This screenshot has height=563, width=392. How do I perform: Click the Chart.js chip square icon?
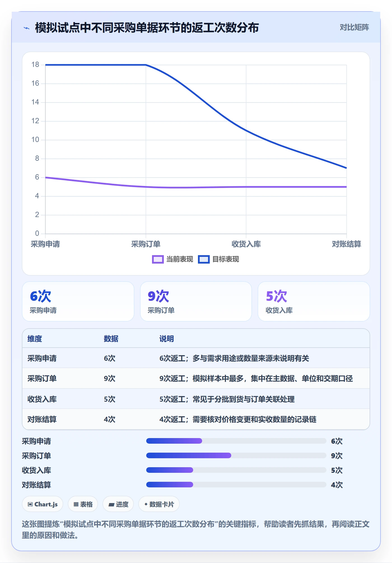30,504
